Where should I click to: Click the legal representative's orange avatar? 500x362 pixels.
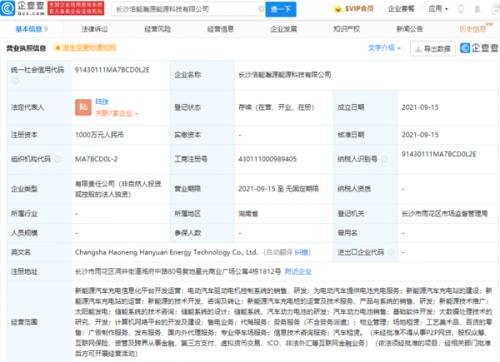pyautogui.click(x=83, y=107)
